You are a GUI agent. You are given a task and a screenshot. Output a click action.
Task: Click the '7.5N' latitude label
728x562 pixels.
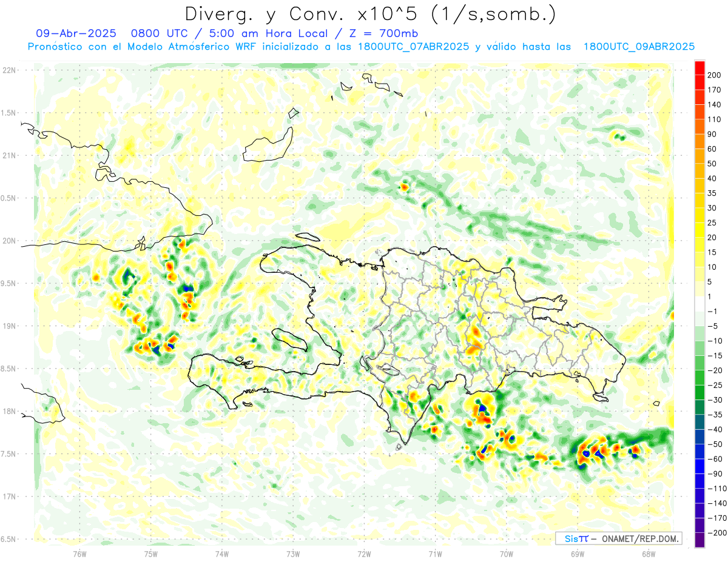pyautogui.click(x=8, y=454)
